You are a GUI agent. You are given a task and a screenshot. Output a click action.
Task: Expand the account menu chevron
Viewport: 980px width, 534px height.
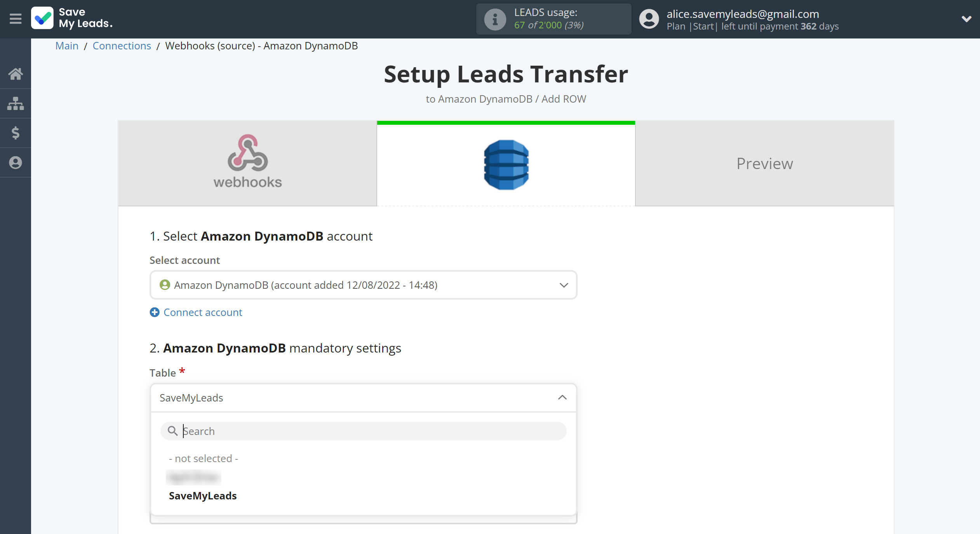point(966,19)
